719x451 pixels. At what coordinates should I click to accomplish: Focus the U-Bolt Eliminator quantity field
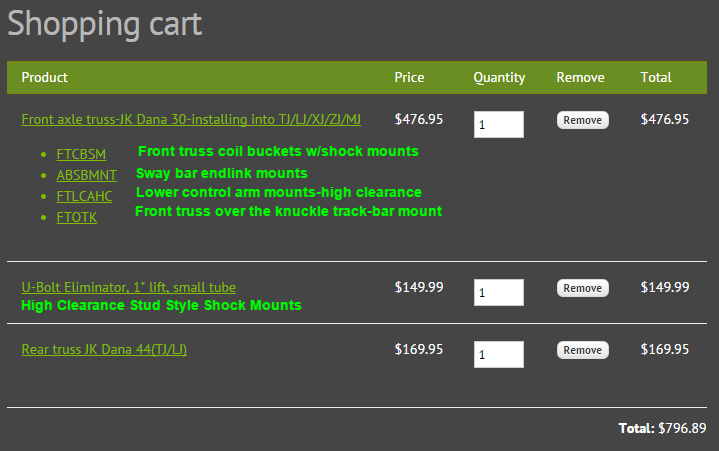tap(498, 293)
